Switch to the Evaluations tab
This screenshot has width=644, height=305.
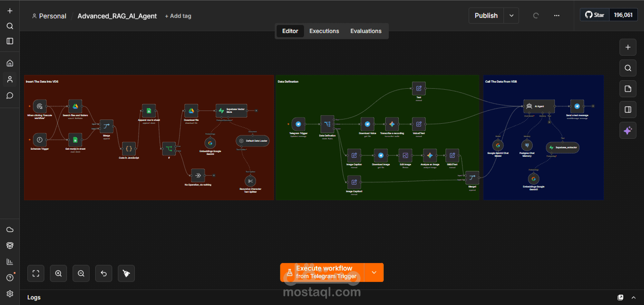point(366,31)
